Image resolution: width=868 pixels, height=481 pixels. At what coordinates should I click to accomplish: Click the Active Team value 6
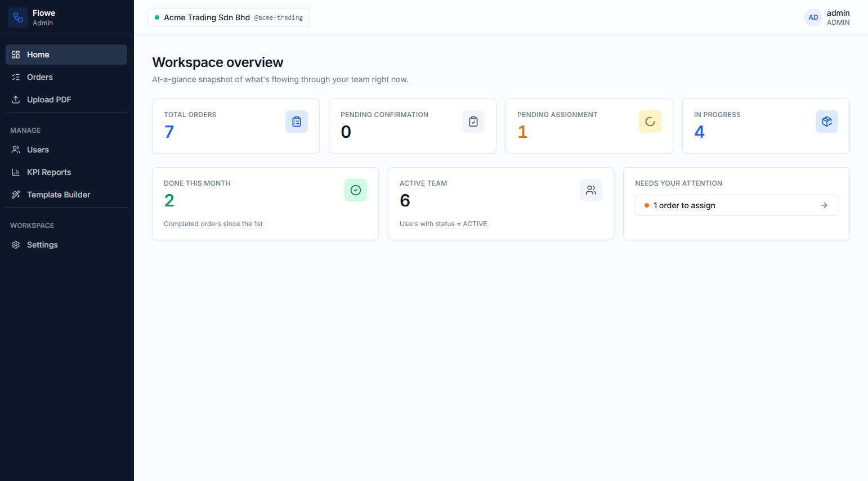tap(405, 200)
